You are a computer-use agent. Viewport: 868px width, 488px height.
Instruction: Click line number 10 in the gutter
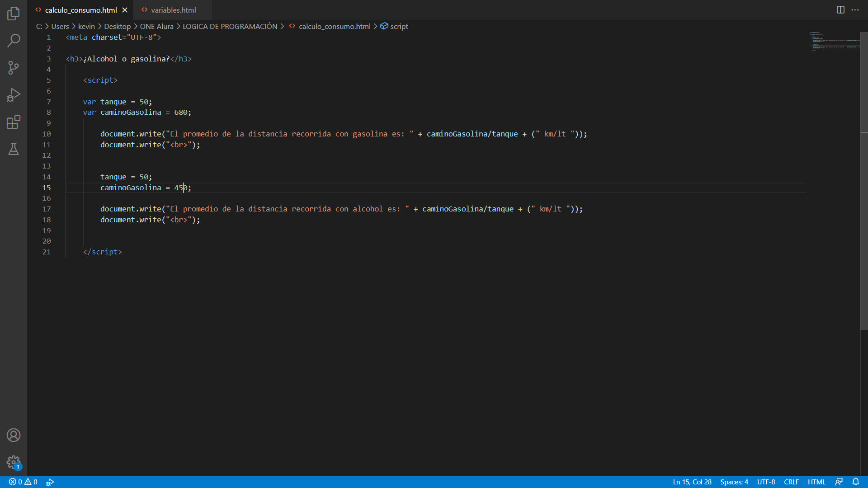click(x=47, y=134)
